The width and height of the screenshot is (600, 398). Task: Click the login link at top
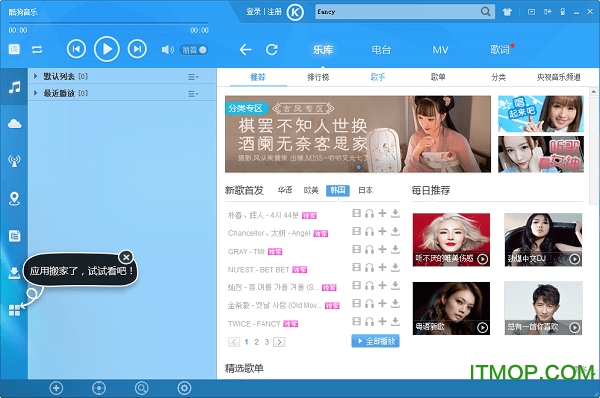pos(253,12)
